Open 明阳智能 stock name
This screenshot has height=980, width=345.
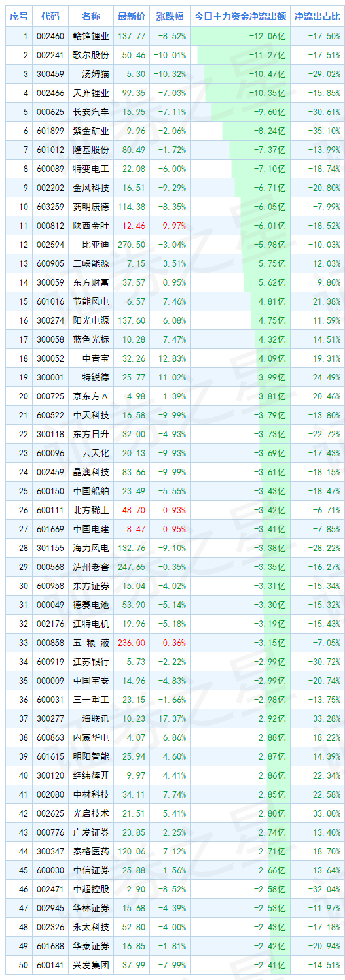(91, 756)
